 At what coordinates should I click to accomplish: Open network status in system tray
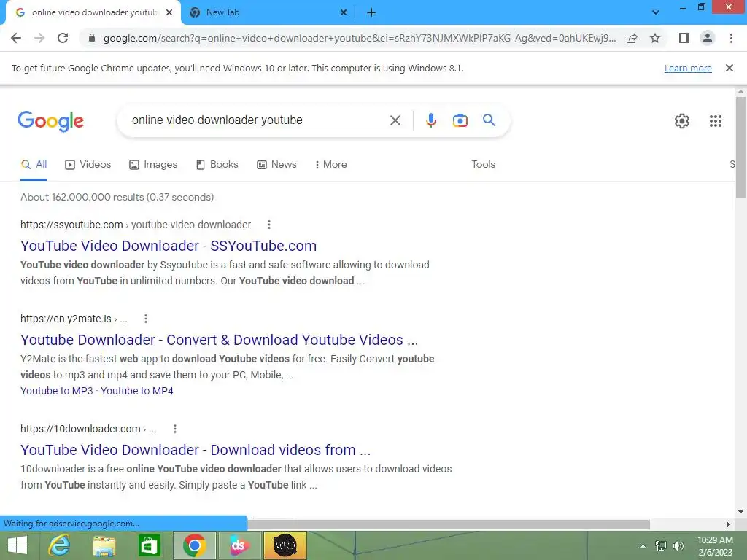pos(661,546)
